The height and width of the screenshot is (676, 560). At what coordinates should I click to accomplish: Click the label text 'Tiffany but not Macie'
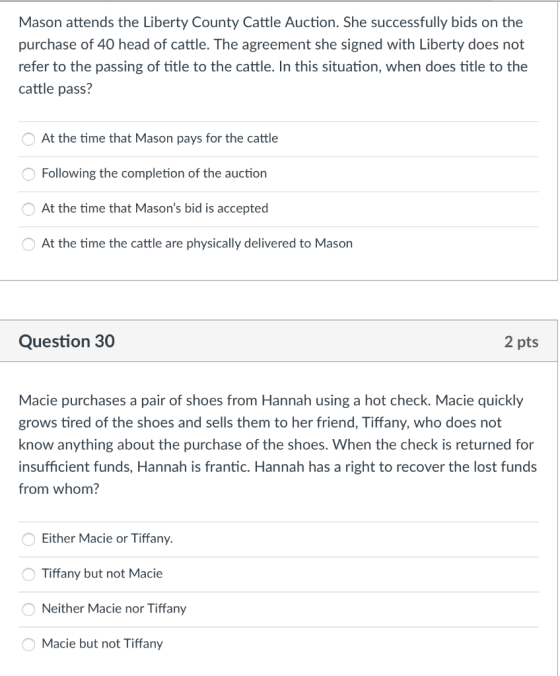(x=102, y=573)
